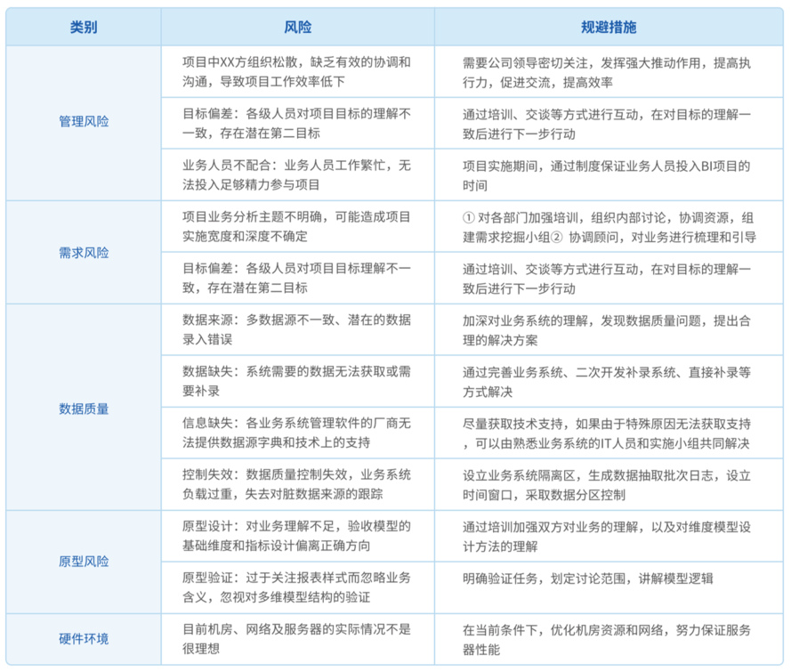Click the 原型设计 risk cell

[298, 536]
